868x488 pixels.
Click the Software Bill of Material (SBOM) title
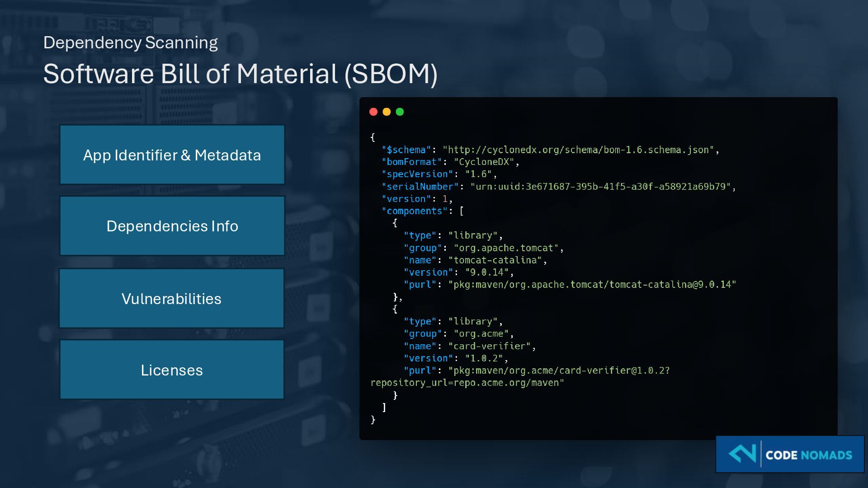pos(240,74)
